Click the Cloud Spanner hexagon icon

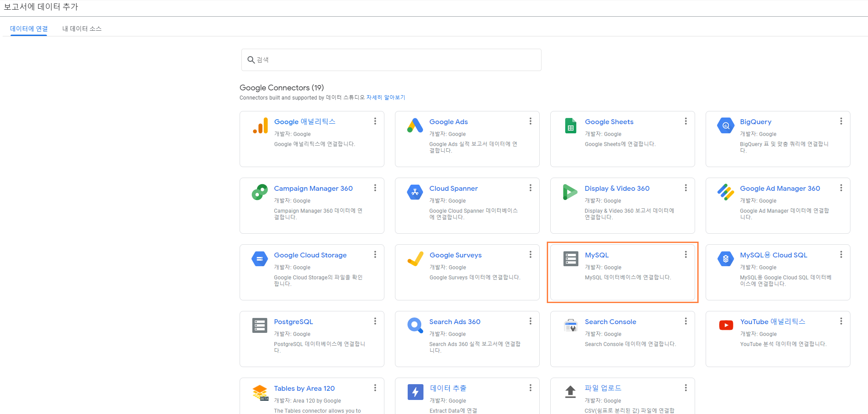click(415, 192)
